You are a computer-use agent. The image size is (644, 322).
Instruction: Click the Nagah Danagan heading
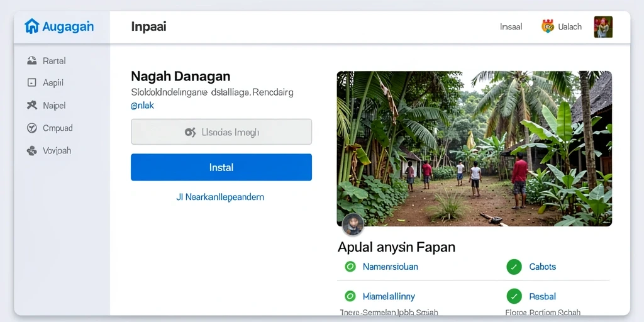coord(180,76)
